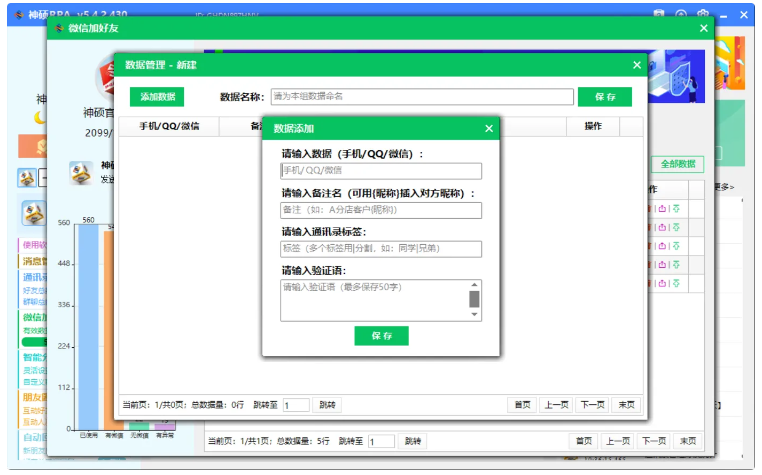Click the 神硕RPA main window logo icon
762x475 pixels.
(19, 15)
